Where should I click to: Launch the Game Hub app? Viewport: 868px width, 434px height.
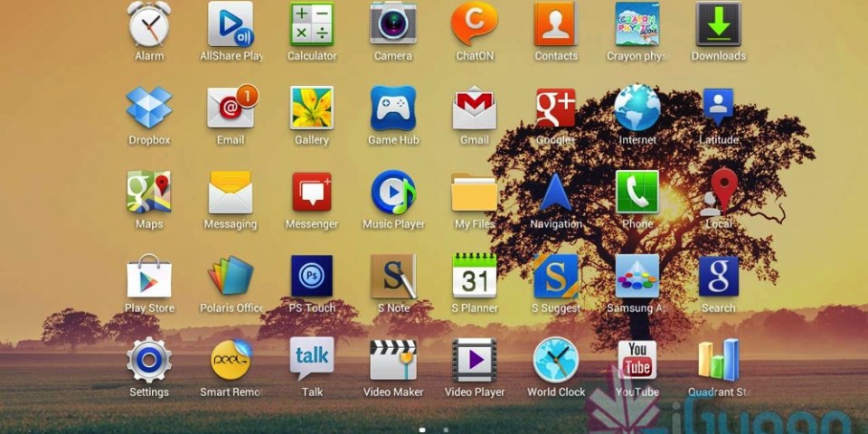pos(393,108)
